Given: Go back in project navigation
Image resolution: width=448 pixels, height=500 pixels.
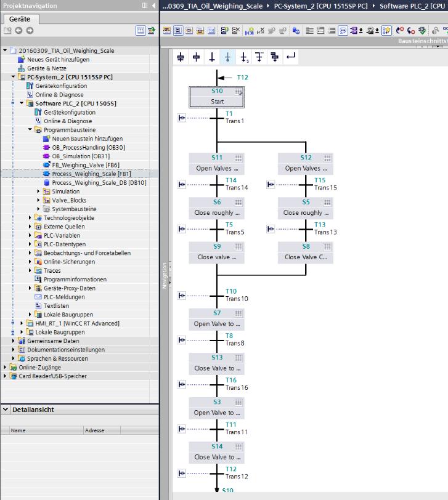Looking at the screenshot, I should tap(19, 31).
